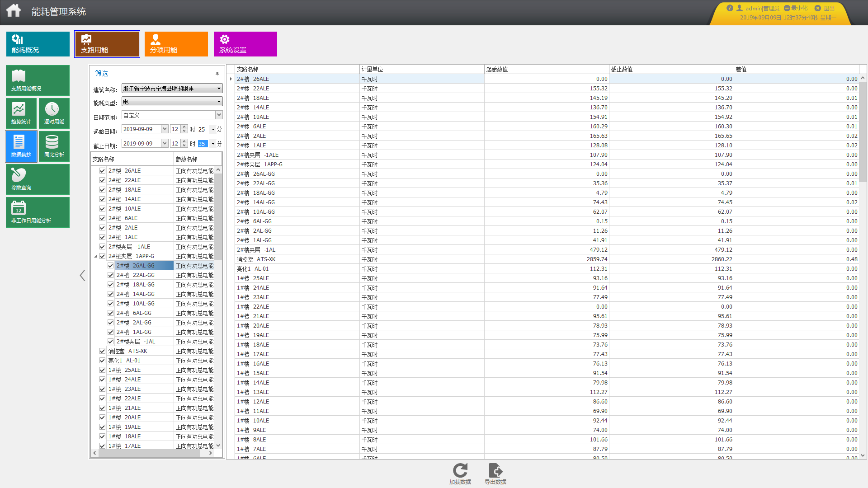Screen dimensions: 868x488
Task: Collapse filter panel with left arrow
Action: [82, 276]
